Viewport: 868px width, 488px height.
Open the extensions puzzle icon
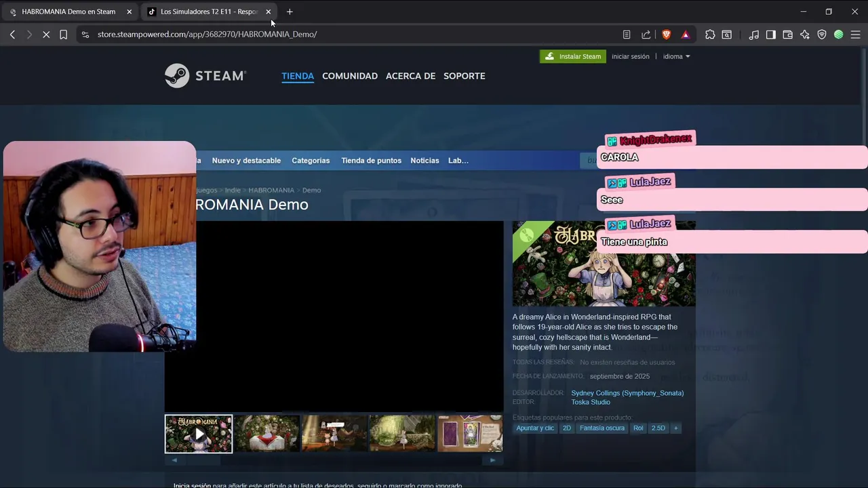pyautogui.click(x=710, y=35)
